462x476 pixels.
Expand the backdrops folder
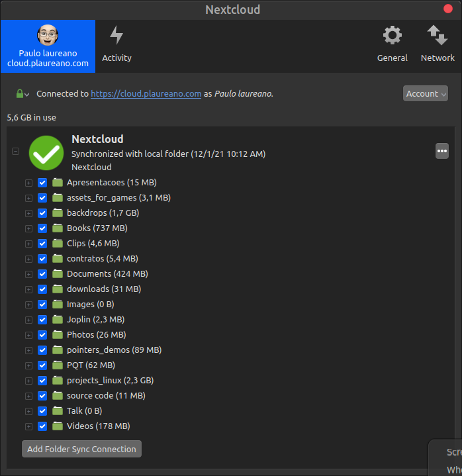click(29, 213)
